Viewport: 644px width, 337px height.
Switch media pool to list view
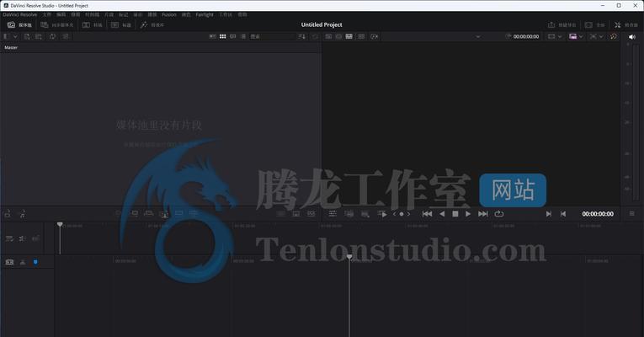243,36
